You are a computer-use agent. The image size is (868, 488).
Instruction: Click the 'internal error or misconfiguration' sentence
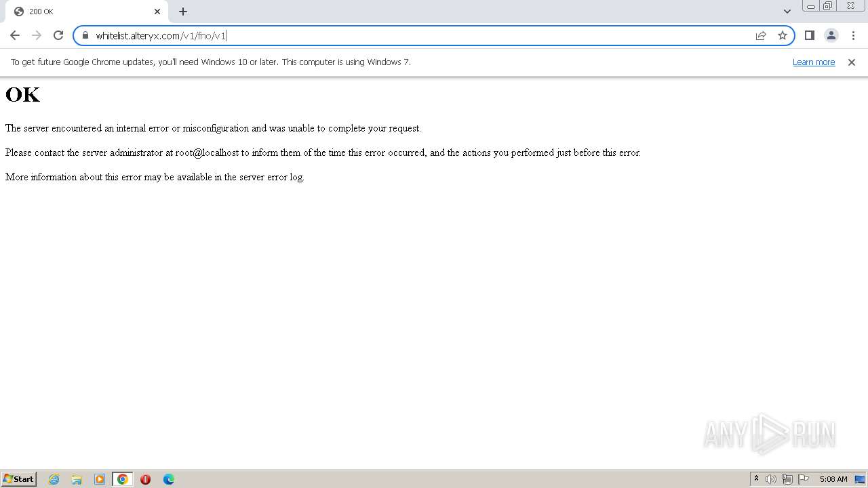(213, 128)
